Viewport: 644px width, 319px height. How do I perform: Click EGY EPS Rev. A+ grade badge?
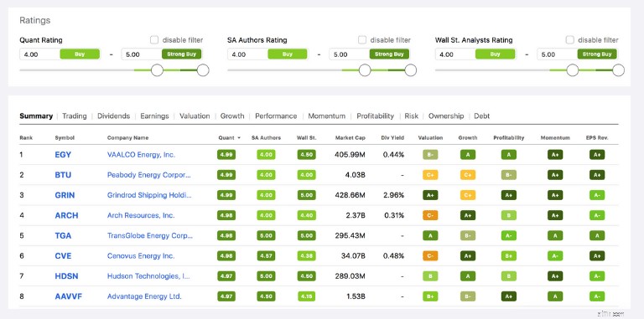[x=597, y=155]
